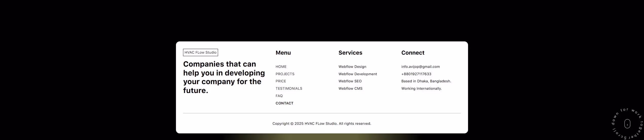Click the phone number +8801927117633
Screen dimensions: 644x140
[416, 74]
